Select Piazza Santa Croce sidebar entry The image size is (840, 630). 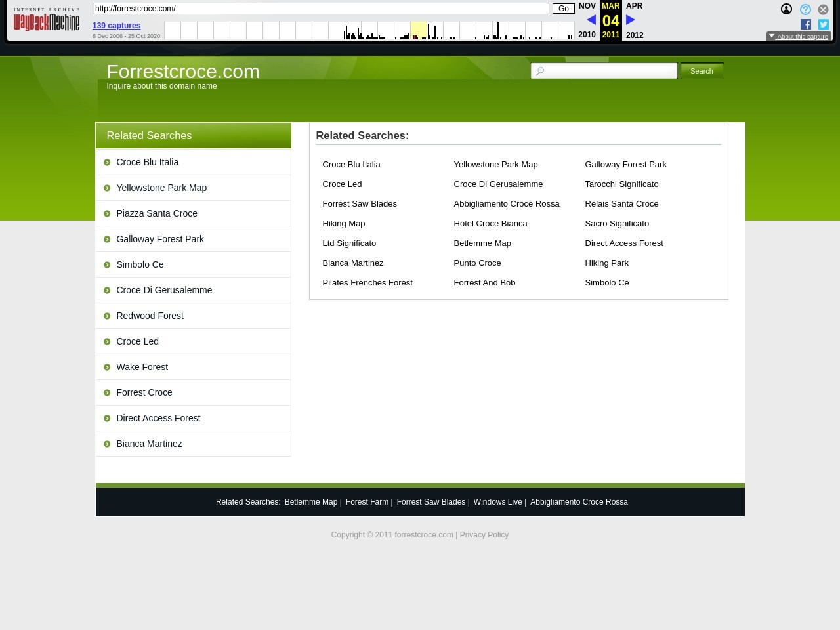click(x=156, y=213)
